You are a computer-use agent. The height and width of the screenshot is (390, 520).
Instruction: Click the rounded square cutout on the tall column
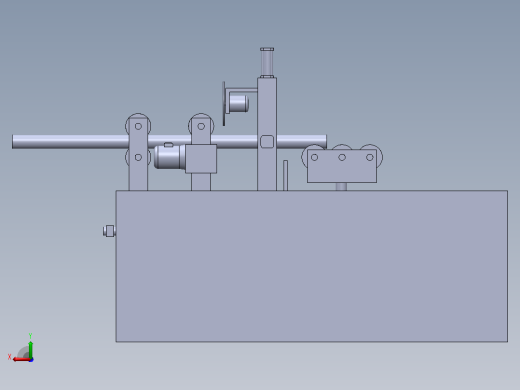(267, 141)
